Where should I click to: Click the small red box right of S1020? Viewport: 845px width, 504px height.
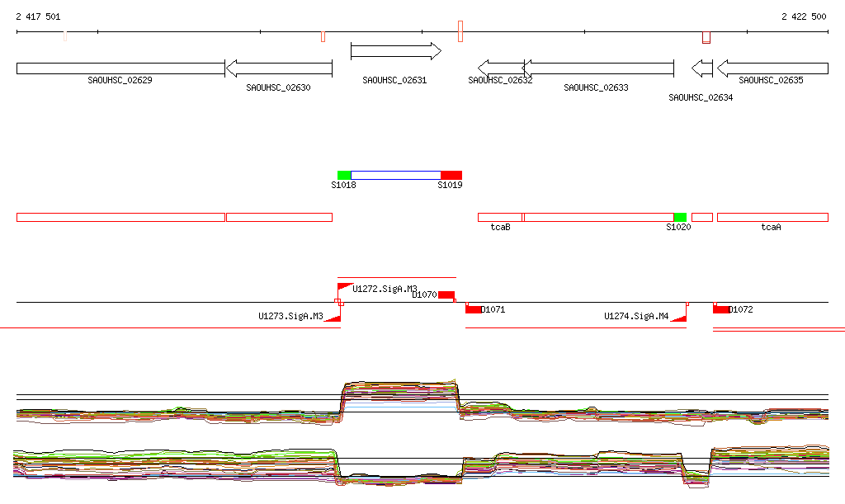click(x=702, y=217)
